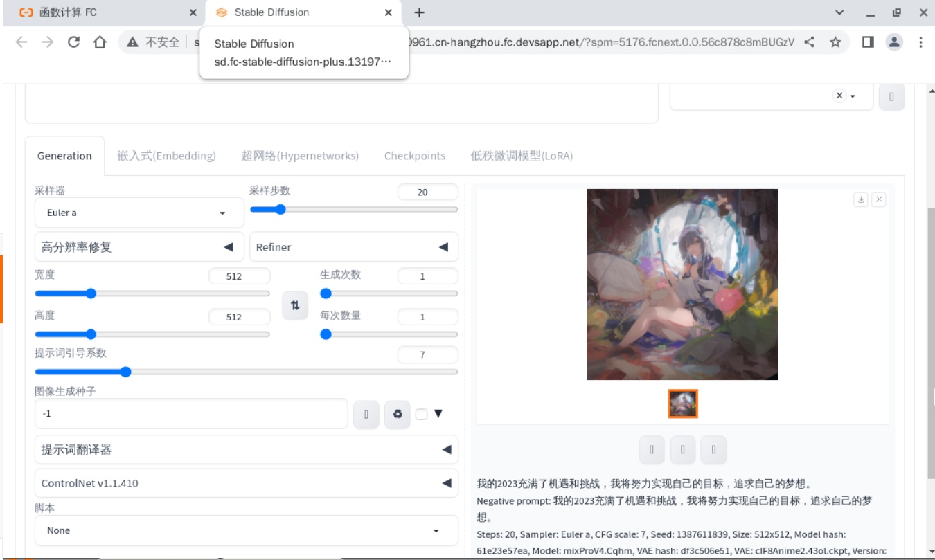Click the 提示词引导系数 slider

246,372
